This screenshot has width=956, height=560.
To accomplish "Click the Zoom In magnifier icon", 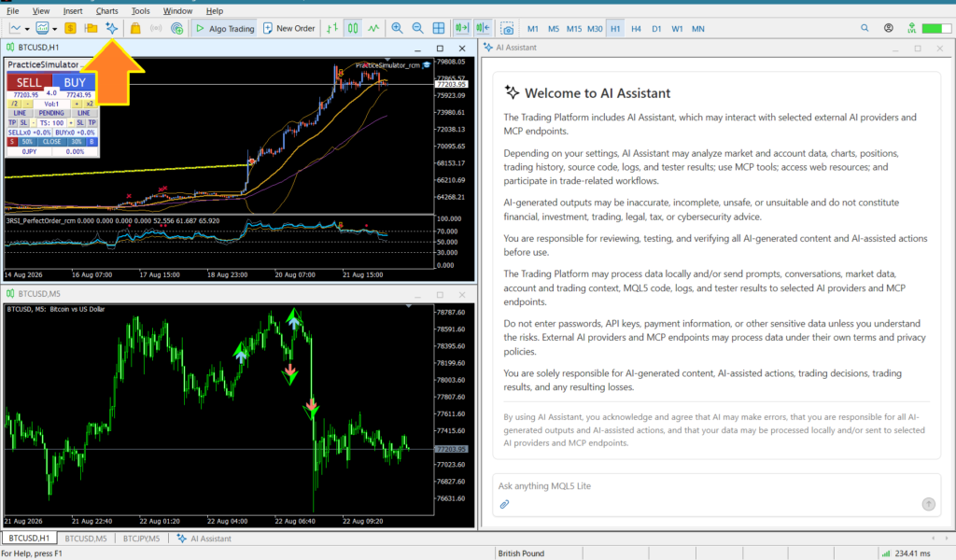I will tap(397, 28).
